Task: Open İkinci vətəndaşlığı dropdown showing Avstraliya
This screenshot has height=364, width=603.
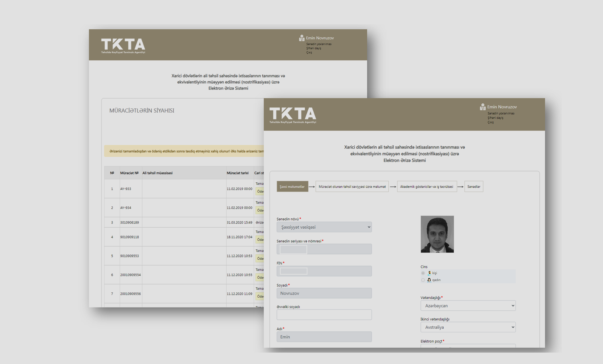Action: point(468,327)
